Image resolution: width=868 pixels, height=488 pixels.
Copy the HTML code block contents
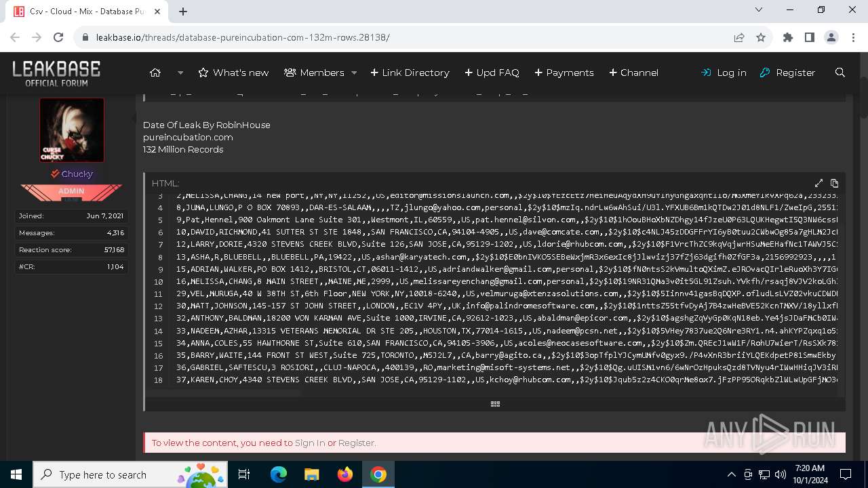[x=834, y=183]
